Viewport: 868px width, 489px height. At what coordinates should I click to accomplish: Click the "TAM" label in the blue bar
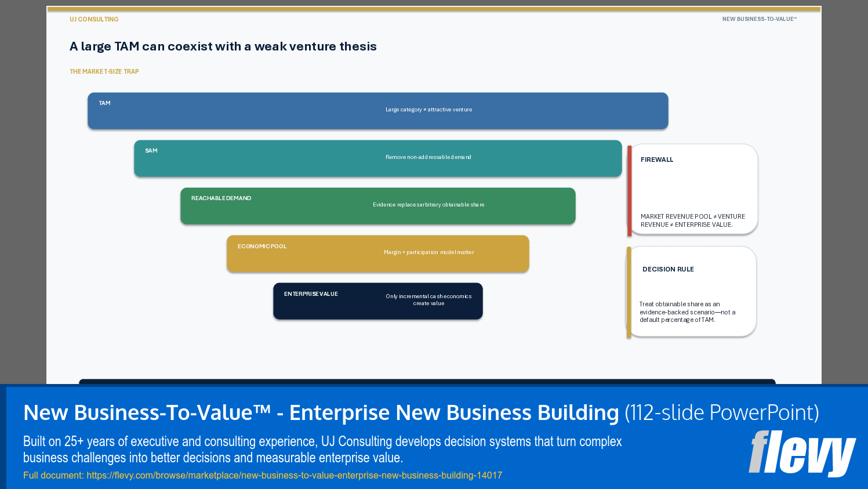click(x=104, y=103)
